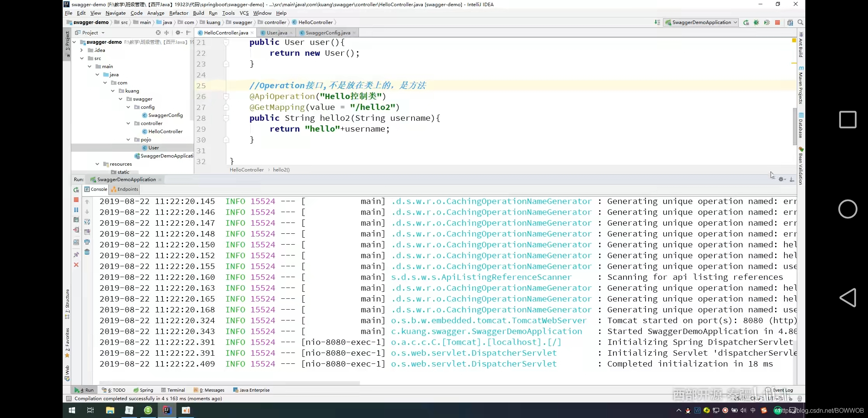Open Project Structure icon in toolbar
The width and height of the screenshot is (868, 418).
[790, 22]
